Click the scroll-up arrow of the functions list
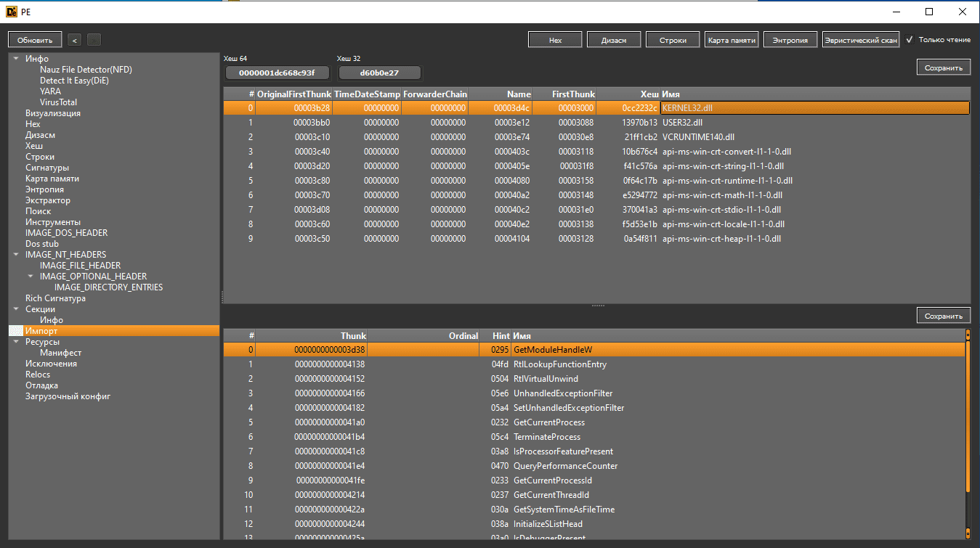This screenshot has width=980, height=548. (x=968, y=335)
